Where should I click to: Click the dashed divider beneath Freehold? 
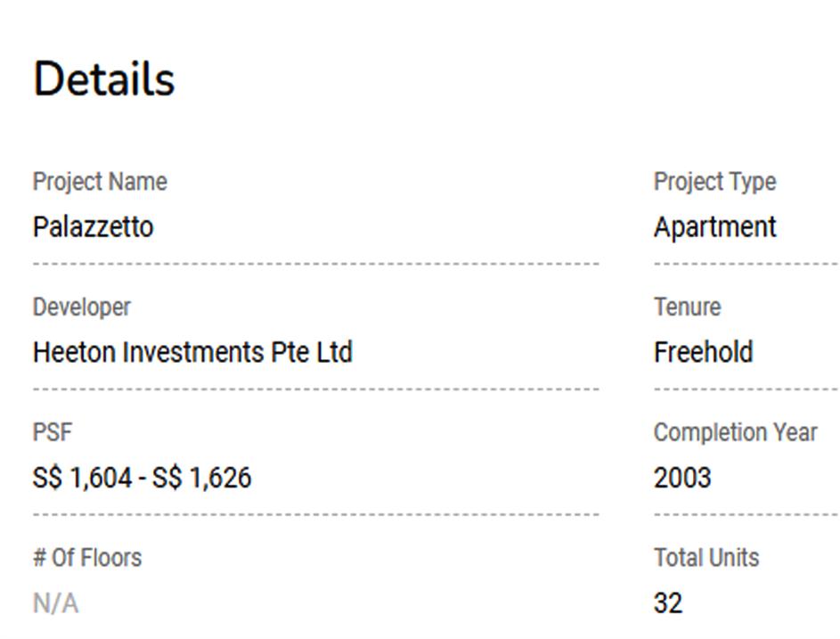pyautogui.click(x=746, y=389)
